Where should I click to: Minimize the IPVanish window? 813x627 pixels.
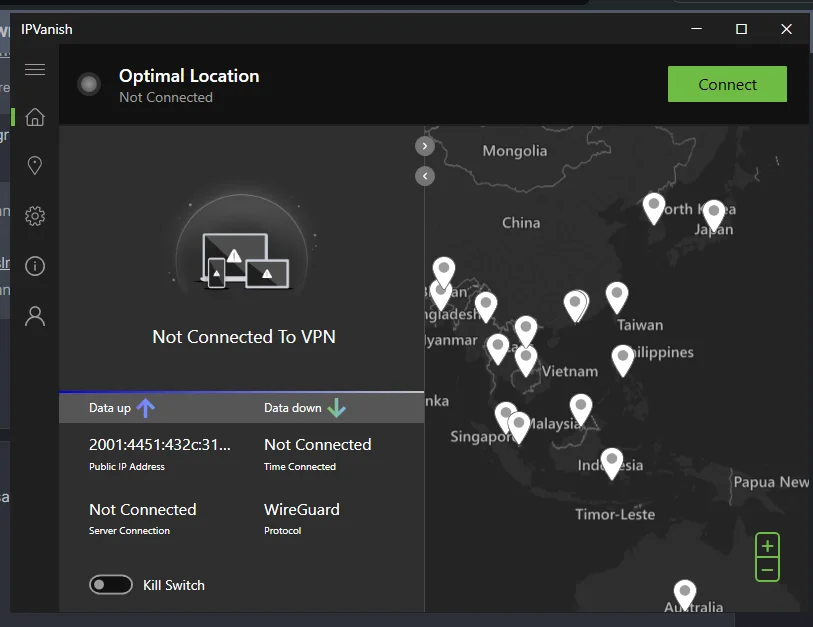[x=696, y=29]
